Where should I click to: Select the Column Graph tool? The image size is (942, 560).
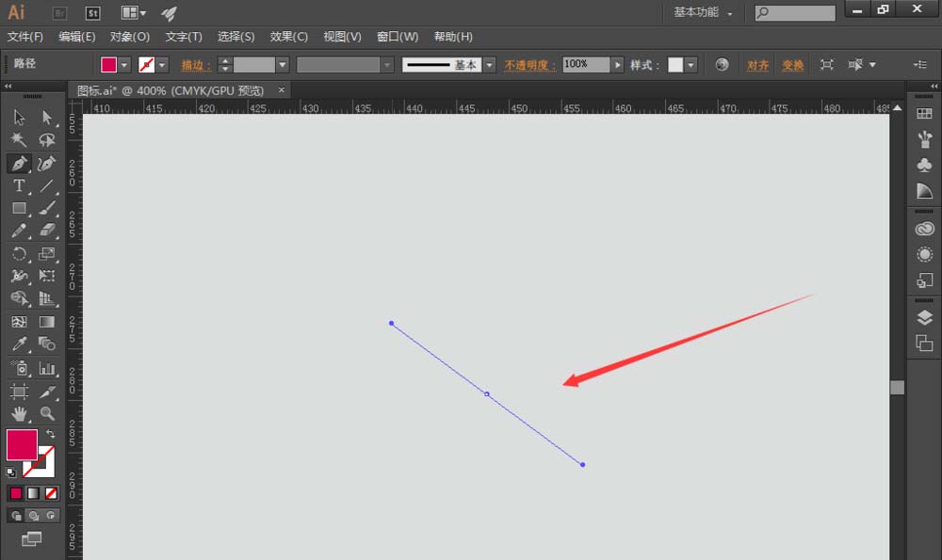coord(47,368)
